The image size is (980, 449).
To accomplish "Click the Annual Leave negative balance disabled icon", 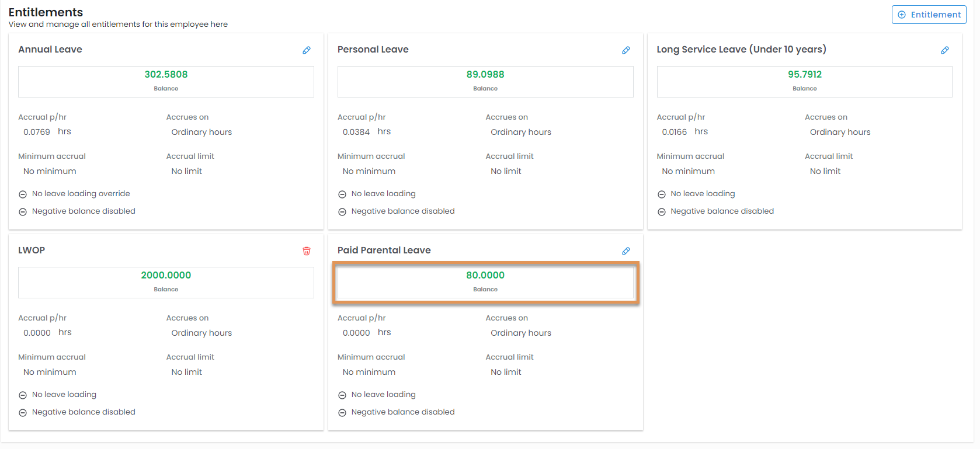I will pyautogui.click(x=23, y=212).
